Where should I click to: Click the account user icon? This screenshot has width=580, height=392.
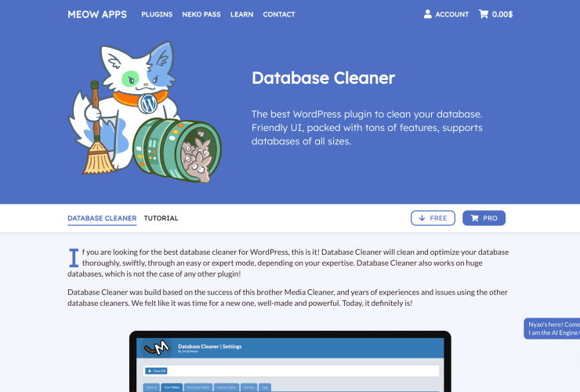[428, 14]
